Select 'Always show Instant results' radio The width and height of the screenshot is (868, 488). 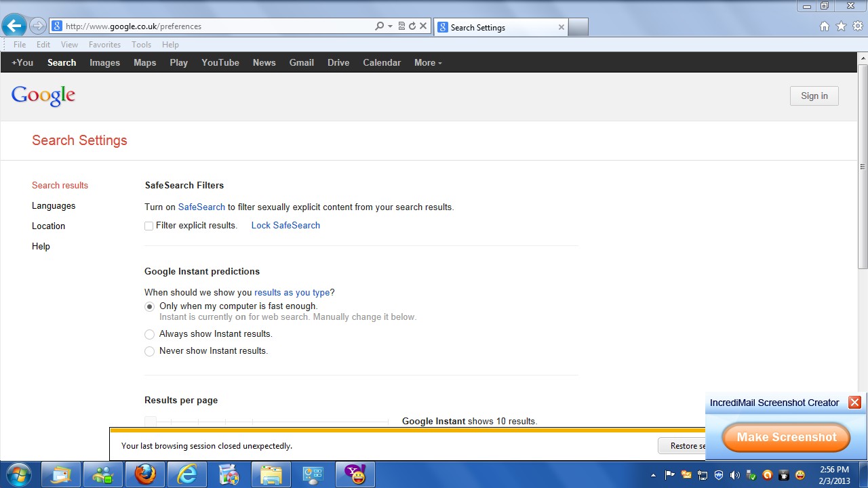(149, 334)
